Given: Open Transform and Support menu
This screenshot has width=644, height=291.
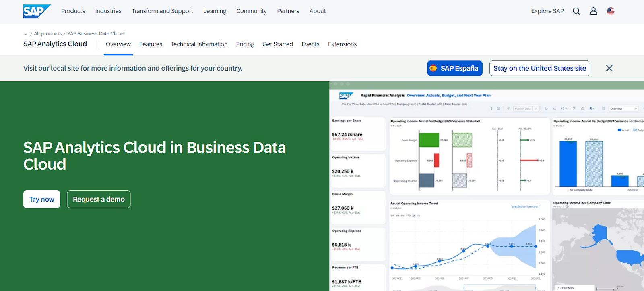Looking at the screenshot, I should coord(162,11).
